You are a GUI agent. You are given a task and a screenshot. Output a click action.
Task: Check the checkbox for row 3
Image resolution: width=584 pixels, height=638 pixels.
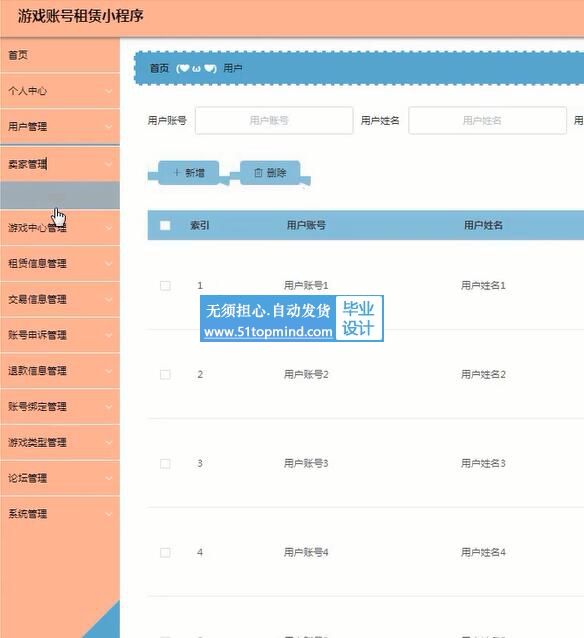(x=165, y=463)
